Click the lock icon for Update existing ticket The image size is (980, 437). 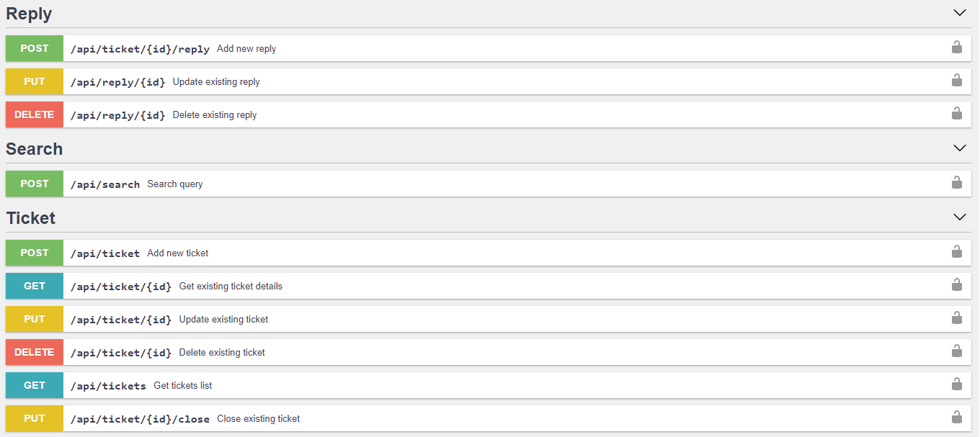[957, 318]
